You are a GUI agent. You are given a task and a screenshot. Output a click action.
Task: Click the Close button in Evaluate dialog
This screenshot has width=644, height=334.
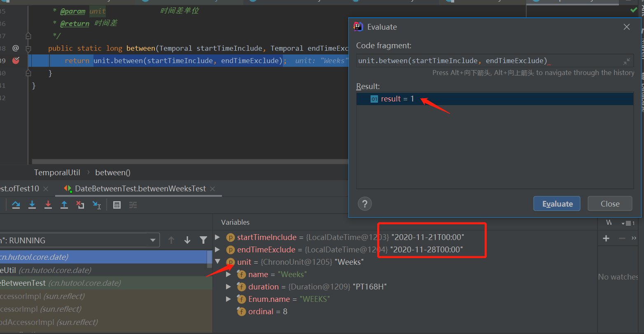pyautogui.click(x=610, y=204)
